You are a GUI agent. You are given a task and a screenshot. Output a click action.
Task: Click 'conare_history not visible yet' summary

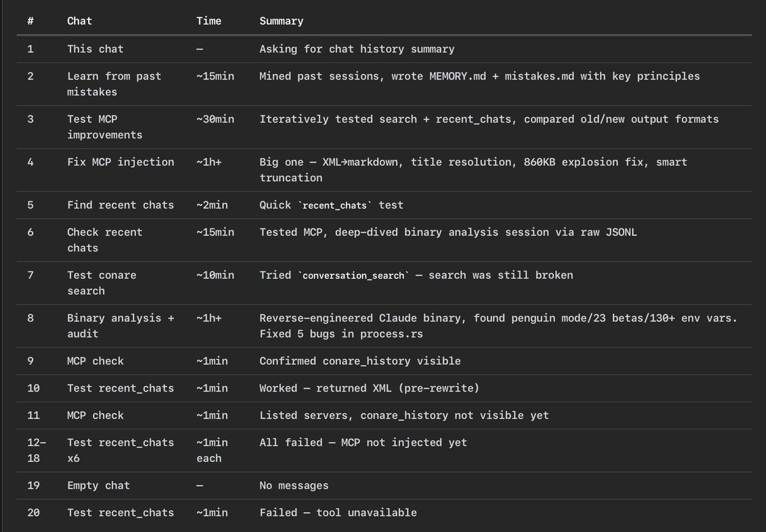(404, 415)
